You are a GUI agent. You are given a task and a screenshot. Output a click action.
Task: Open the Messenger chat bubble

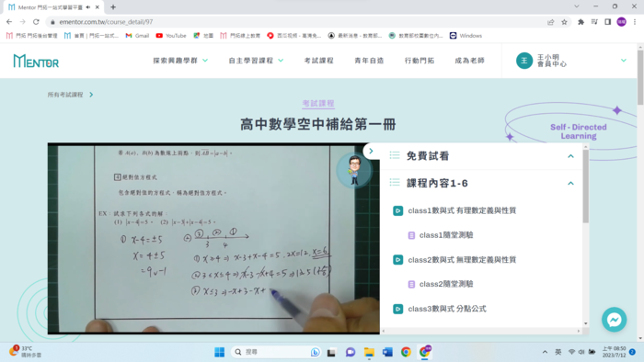tap(614, 320)
